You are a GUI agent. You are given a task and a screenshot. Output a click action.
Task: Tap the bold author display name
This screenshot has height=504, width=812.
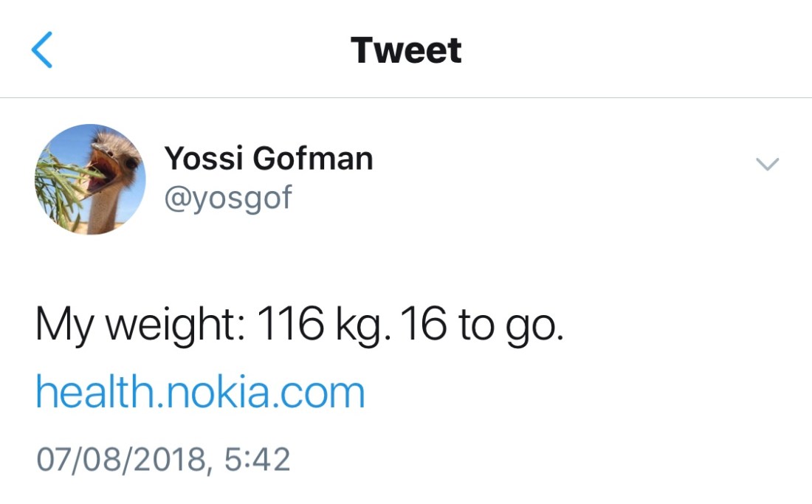coord(268,158)
